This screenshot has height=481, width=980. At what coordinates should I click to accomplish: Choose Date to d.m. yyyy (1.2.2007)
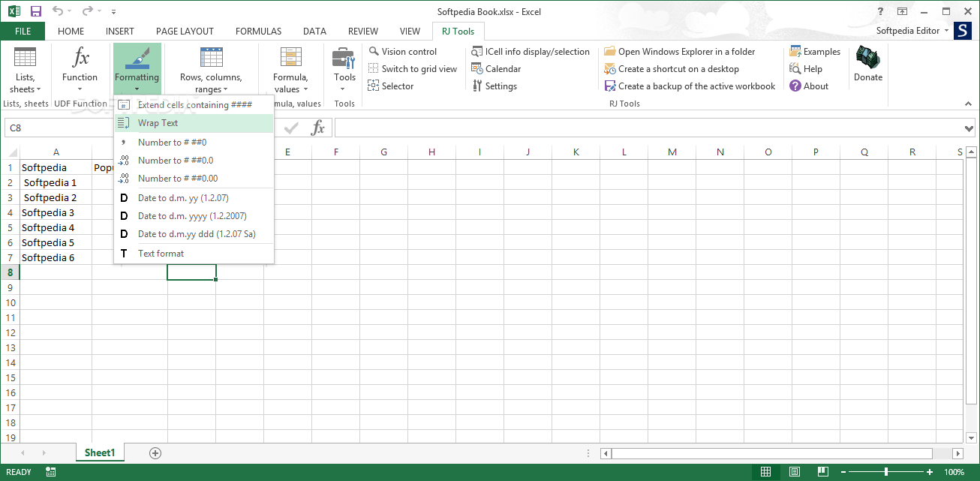[194, 216]
